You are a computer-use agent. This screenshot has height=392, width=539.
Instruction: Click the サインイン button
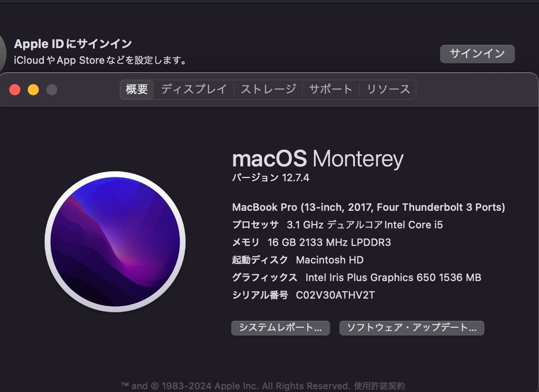click(x=477, y=54)
